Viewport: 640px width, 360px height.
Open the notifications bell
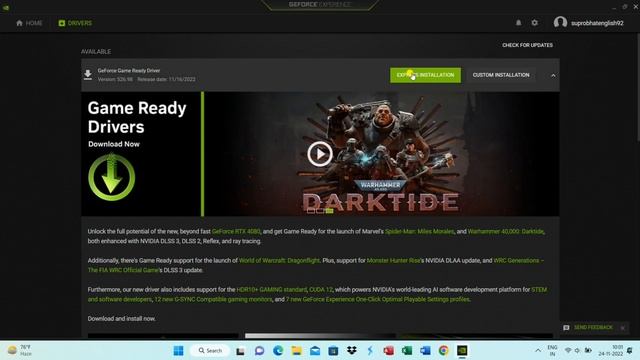[x=518, y=23]
